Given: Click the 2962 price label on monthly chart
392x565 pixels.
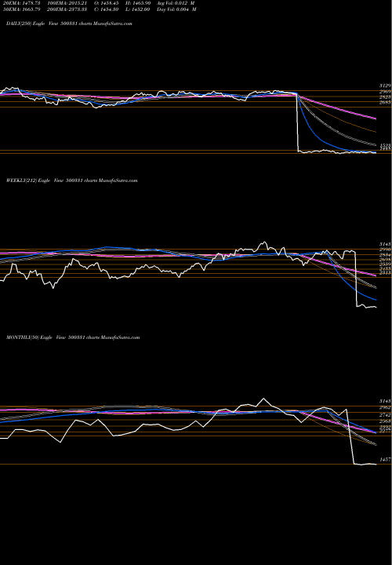Looking at the screenshot, I should [x=385, y=407].
